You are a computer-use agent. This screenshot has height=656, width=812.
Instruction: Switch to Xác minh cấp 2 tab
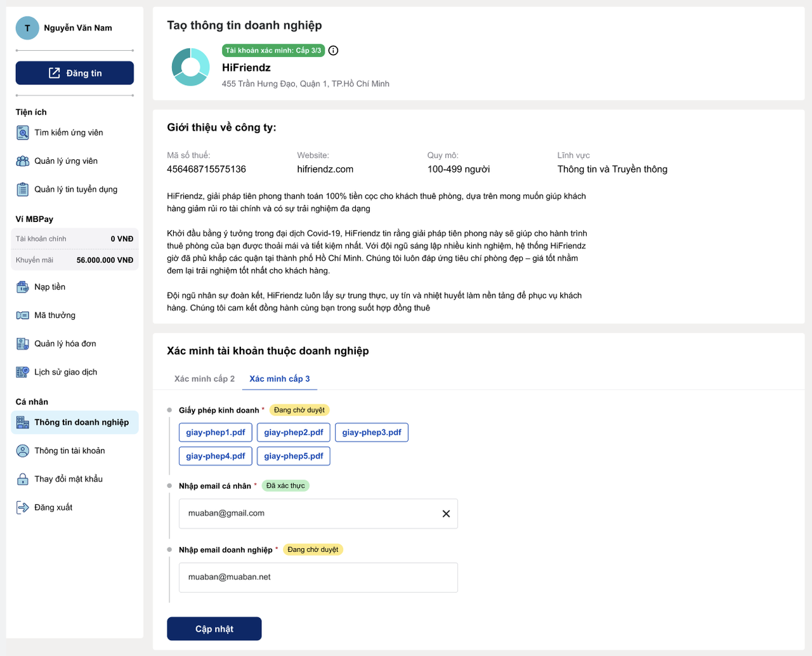click(204, 379)
